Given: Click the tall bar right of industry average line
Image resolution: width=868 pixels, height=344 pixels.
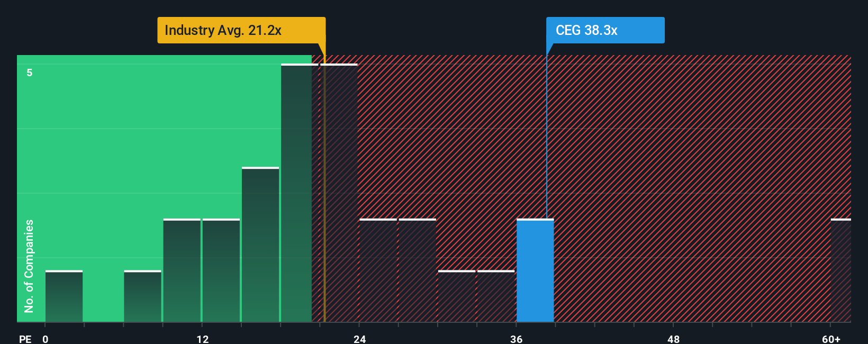Looking at the screenshot, I should 339,193.
